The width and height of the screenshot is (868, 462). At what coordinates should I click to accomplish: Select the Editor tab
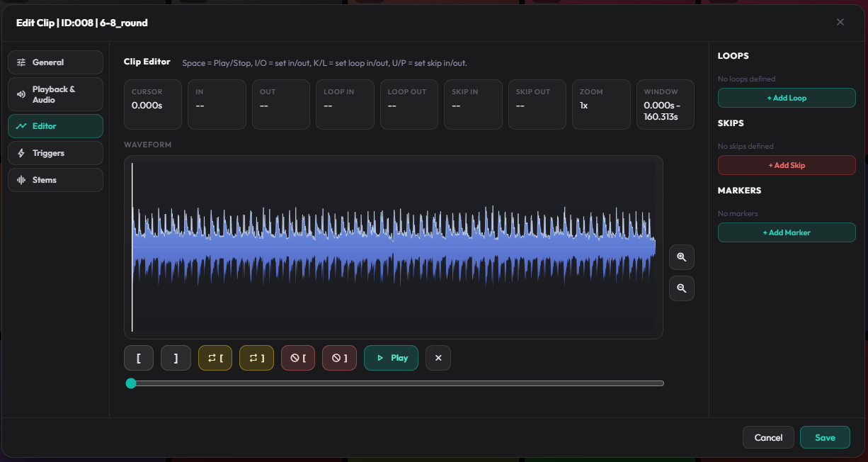55,126
